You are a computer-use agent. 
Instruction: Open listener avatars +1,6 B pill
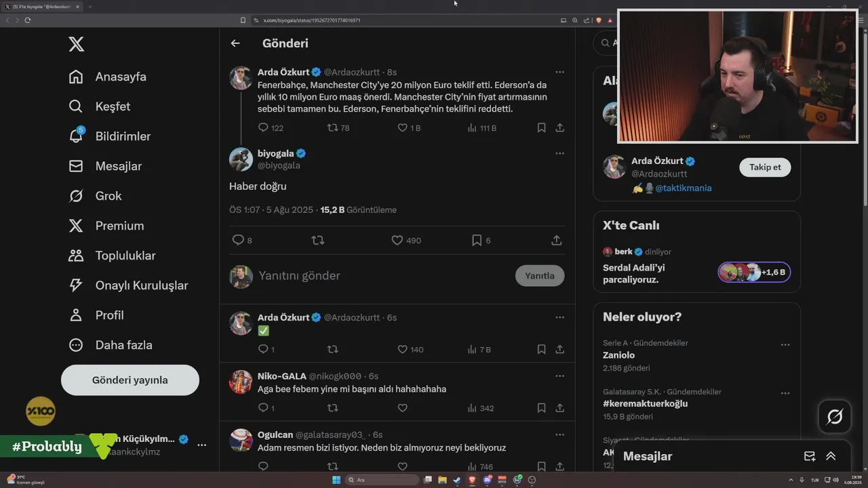pyautogui.click(x=754, y=272)
